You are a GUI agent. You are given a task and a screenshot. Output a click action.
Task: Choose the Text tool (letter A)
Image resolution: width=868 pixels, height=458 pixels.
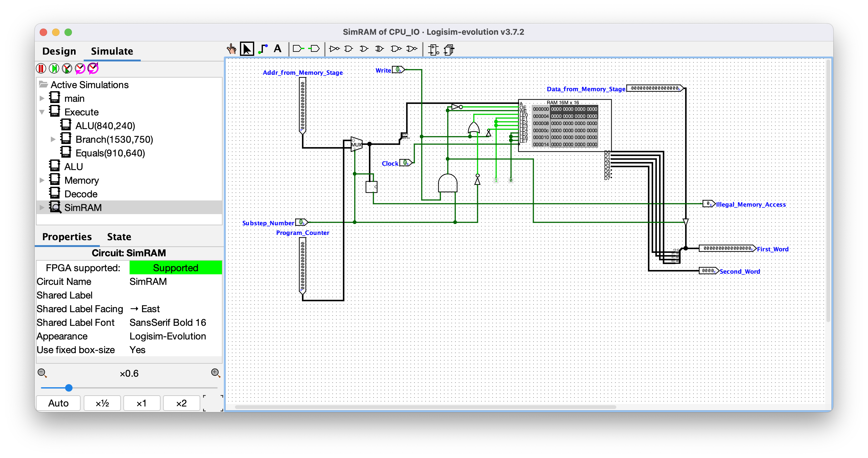click(x=277, y=49)
